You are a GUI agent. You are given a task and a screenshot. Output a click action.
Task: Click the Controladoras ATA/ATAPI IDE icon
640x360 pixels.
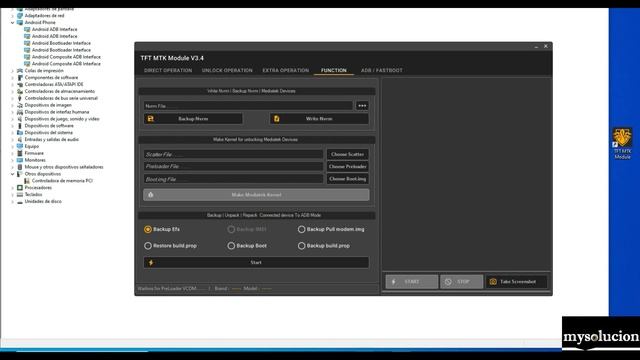pyautogui.click(x=20, y=84)
